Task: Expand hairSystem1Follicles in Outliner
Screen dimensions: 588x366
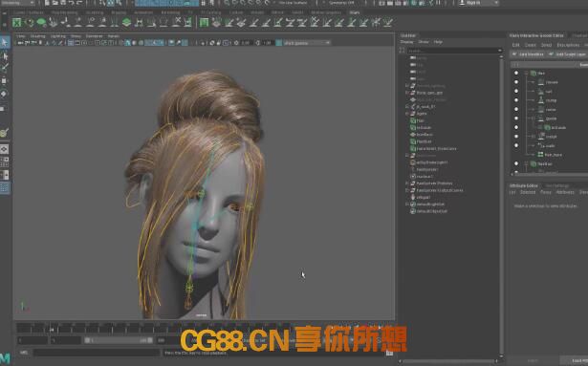Action: click(407, 183)
